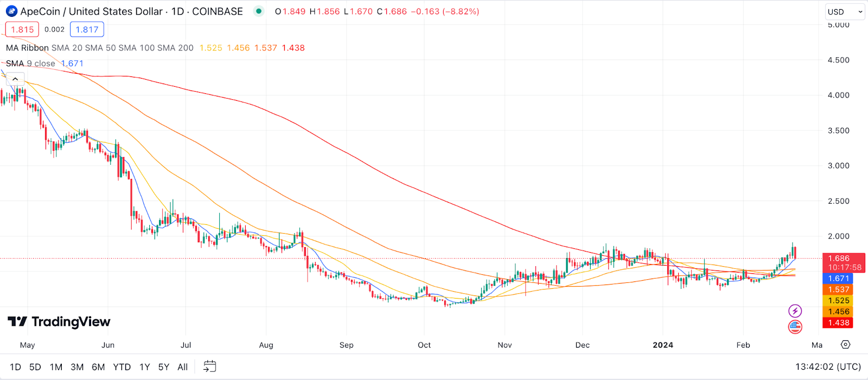Click the orange 1.537 price label
868x380 pixels.
pos(838,289)
